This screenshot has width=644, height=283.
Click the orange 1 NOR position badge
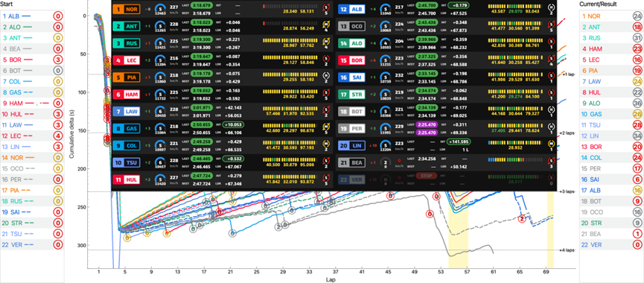127,9
